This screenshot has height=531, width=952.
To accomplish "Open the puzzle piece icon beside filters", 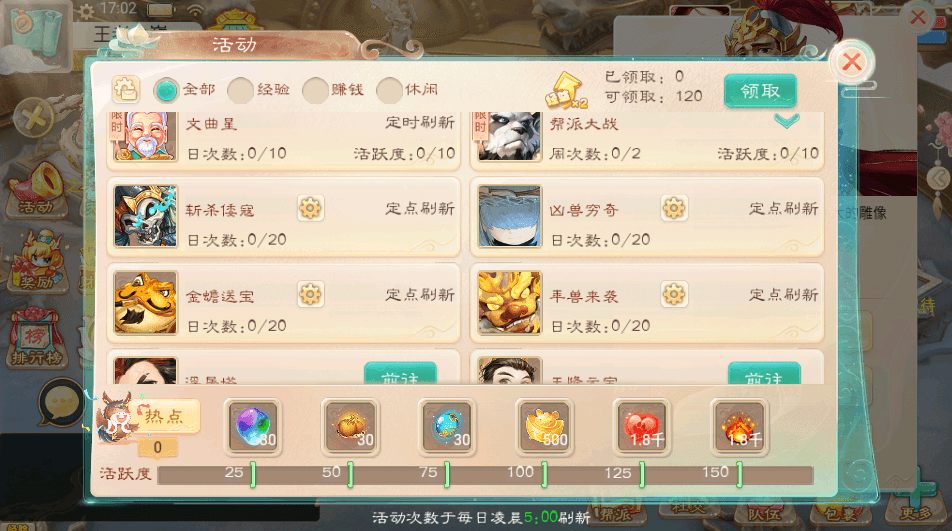I will tap(126, 90).
